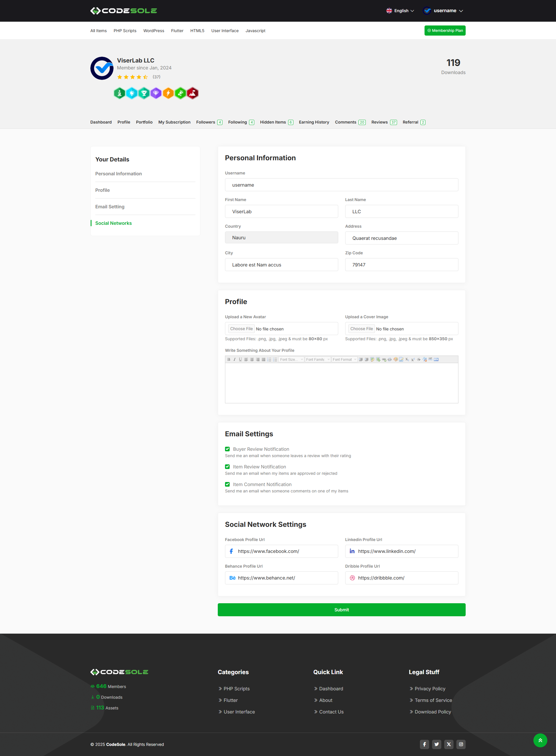The image size is (556, 756).
Task: Open the Font Family dropdown
Action: click(x=318, y=360)
